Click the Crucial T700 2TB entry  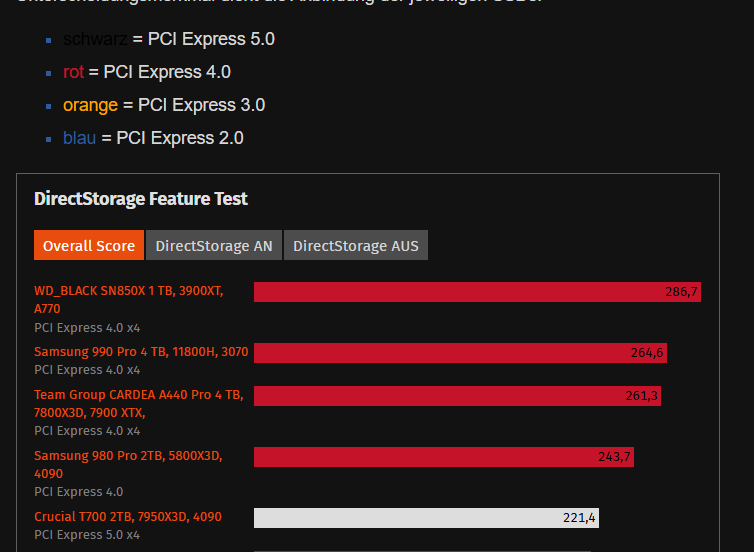(128, 517)
